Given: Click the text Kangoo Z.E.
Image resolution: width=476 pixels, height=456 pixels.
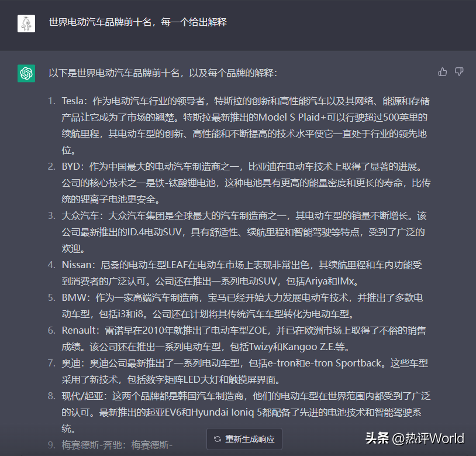Looking at the screenshot, I should [x=308, y=347].
